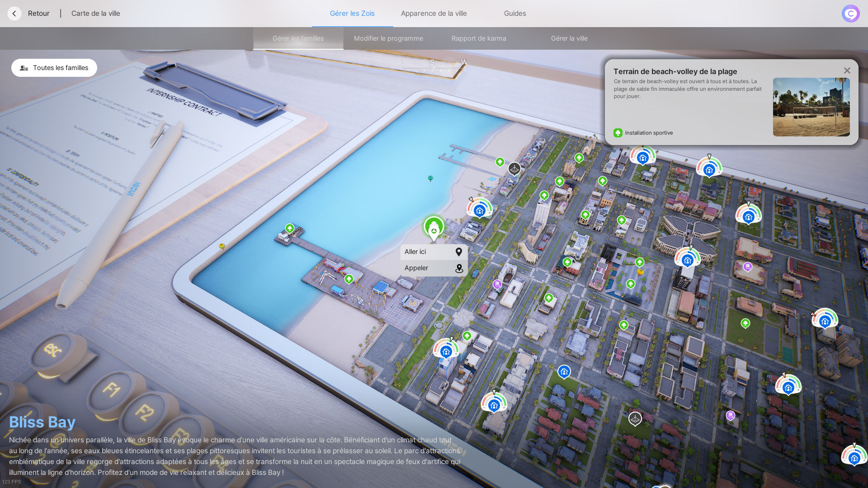The width and height of the screenshot is (868, 488).
Task: Choose Appeler from the popup menu
Action: coord(434,268)
